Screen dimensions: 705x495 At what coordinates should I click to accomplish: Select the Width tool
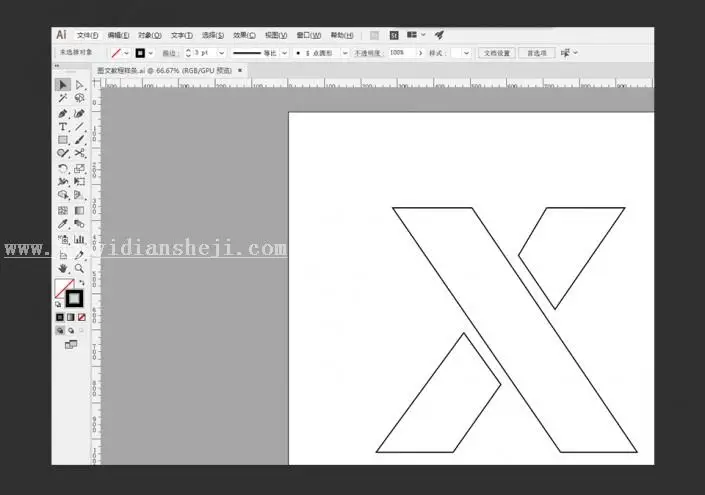(62, 182)
